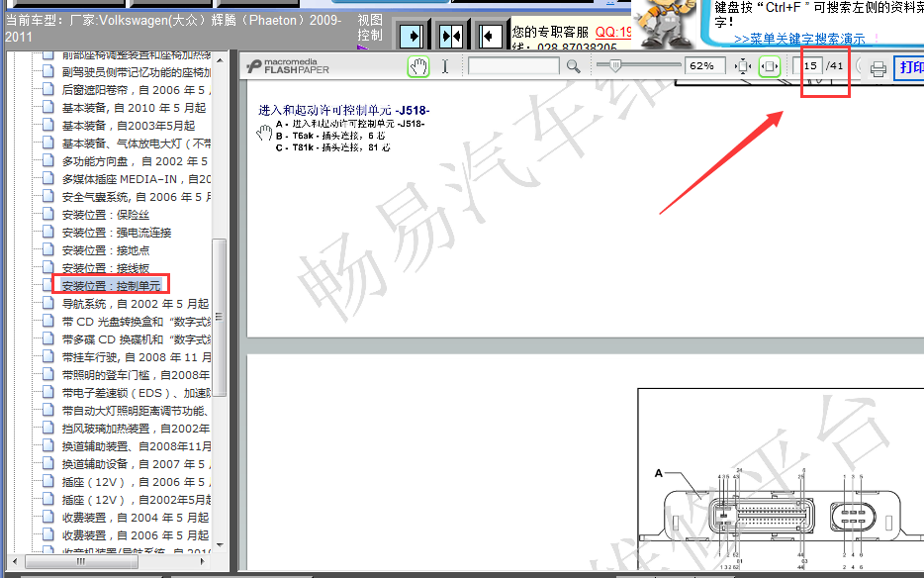Click the document icon beside 收费装置，自 2006

[48, 534]
